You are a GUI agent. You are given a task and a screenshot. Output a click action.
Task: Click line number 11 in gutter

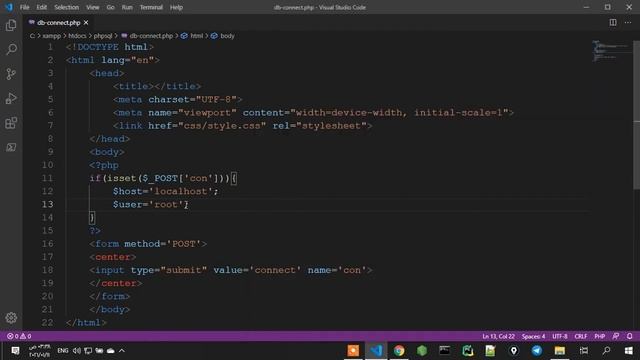[x=47, y=178]
